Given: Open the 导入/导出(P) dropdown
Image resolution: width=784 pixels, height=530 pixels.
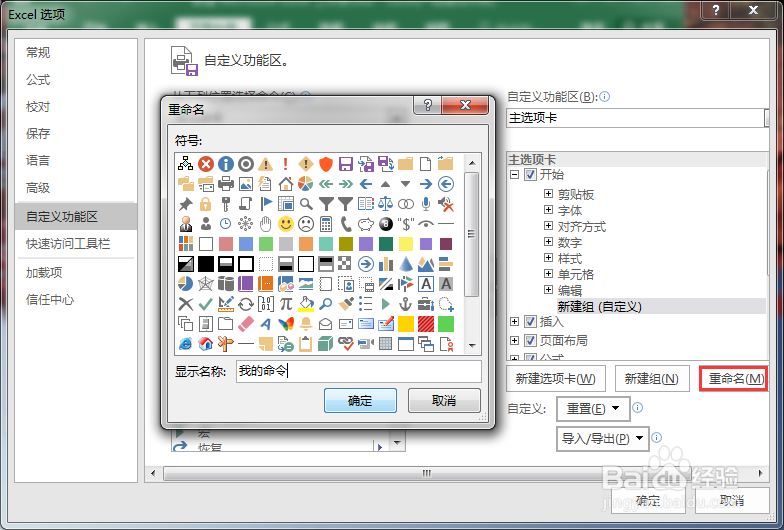Looking at the screenshot, I should (x=602, y=439).
